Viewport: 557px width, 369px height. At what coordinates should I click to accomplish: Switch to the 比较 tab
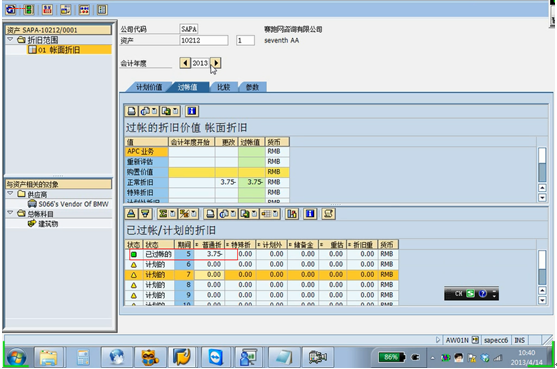pyautogui.click(x=223, y=87)
